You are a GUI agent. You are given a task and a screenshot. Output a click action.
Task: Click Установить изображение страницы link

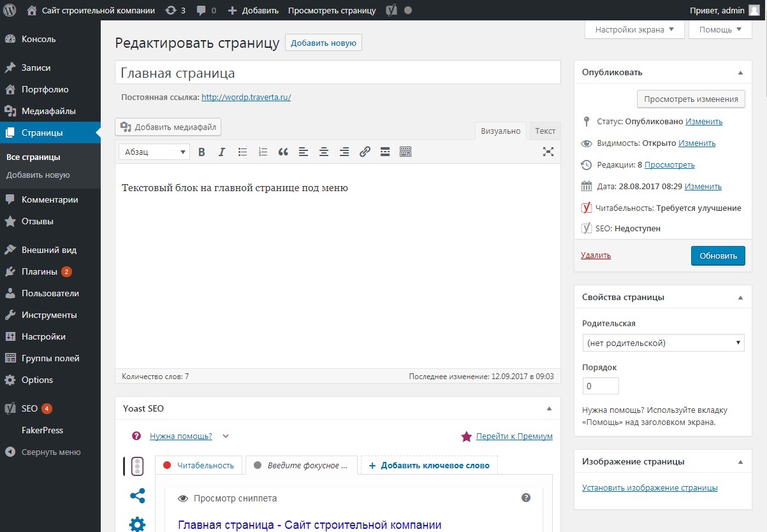coord(650,487)
